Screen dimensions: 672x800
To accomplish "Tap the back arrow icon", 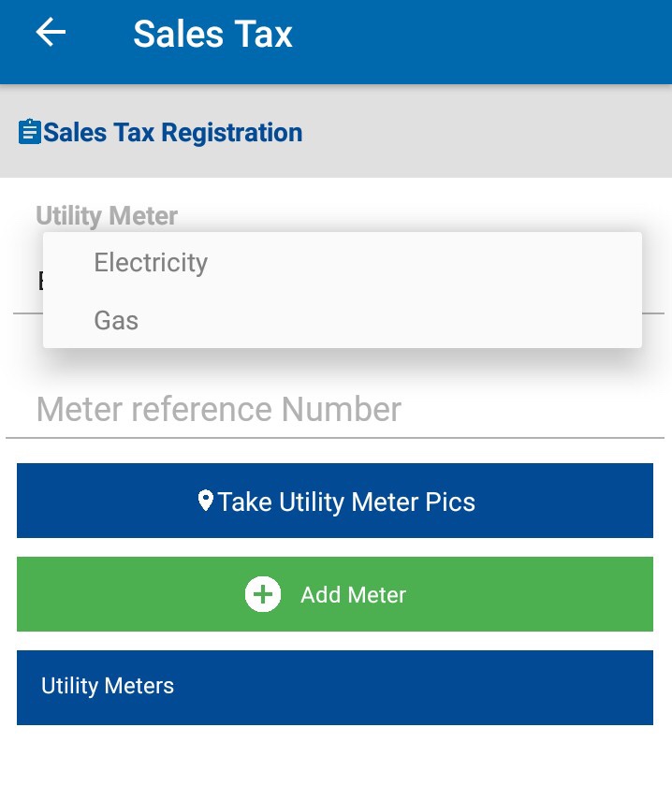I will point(51,33).
